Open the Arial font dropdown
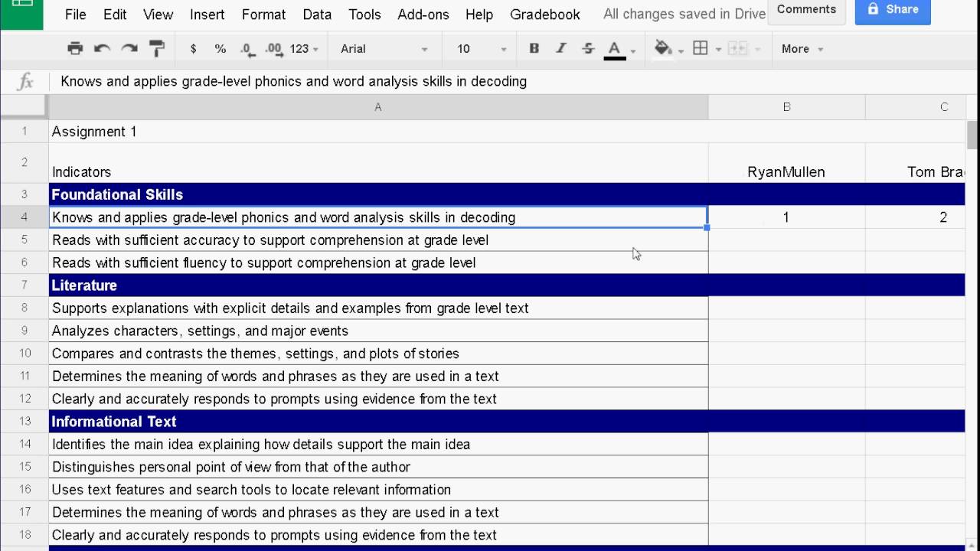The image size is (980, 551). click(x=384, y=48)
